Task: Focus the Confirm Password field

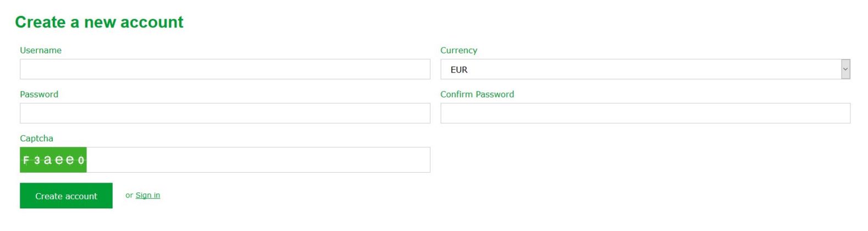Action: click(645, 113)
